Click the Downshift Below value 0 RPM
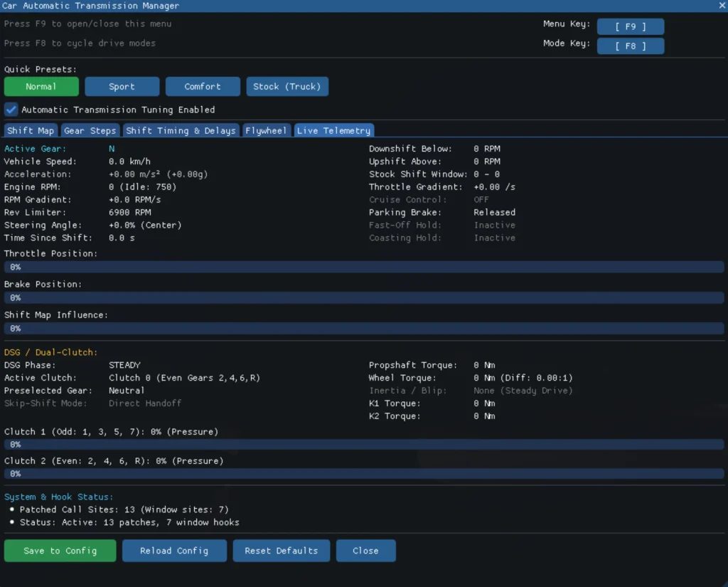 click(x=487, y=149)
